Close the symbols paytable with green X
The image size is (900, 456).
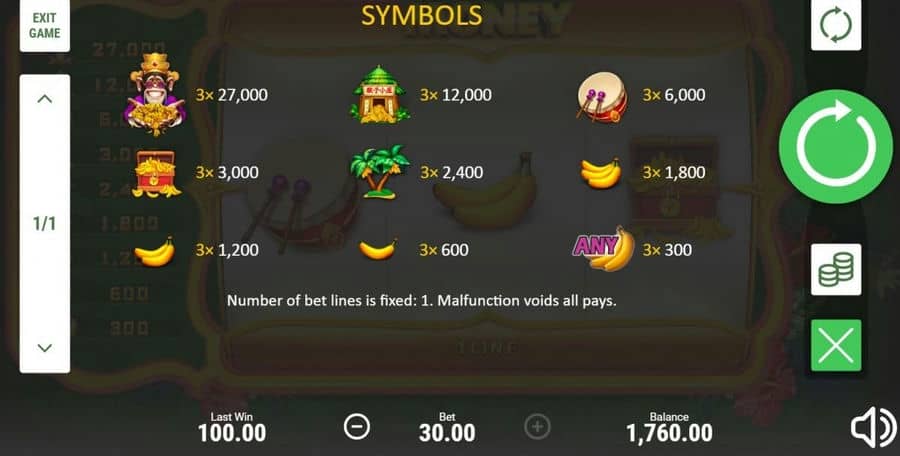pos(836,345)
